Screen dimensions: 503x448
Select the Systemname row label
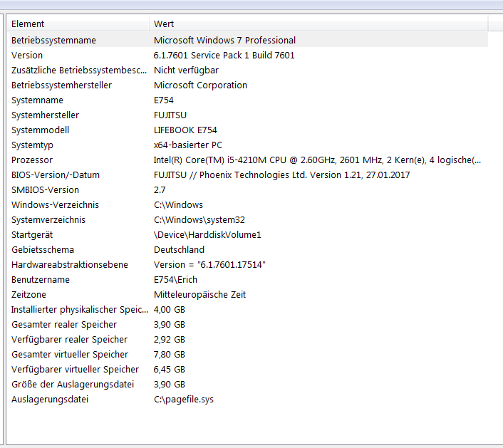coord(37,100)
